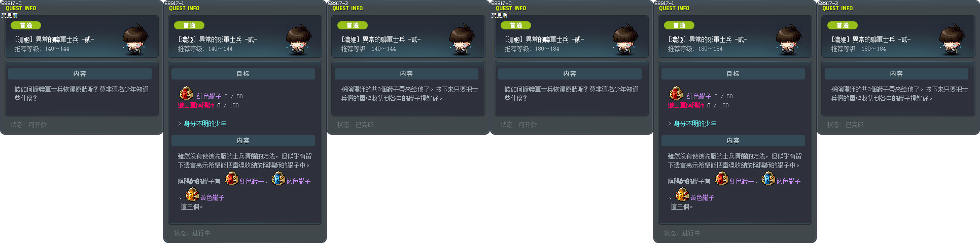The image size is (980, 243).
Task: Click blue jar icon in 180~184 quest description
Action: pos(768,178)
